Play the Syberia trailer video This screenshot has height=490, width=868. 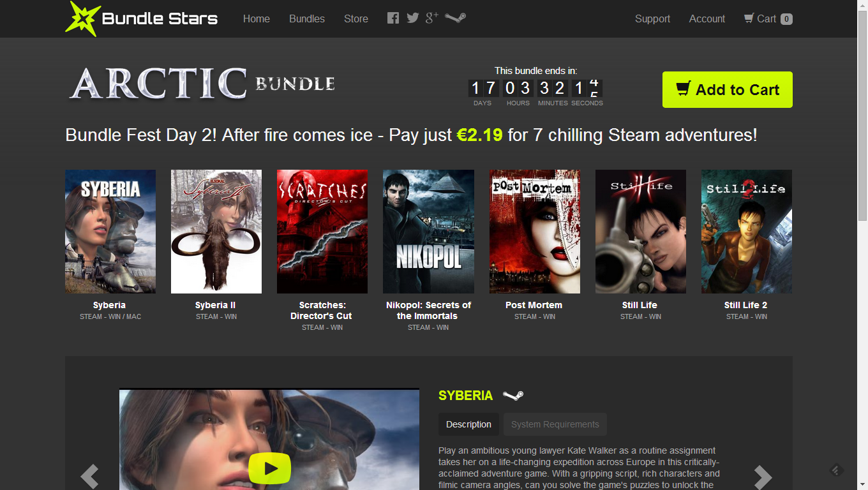(270, 468)
